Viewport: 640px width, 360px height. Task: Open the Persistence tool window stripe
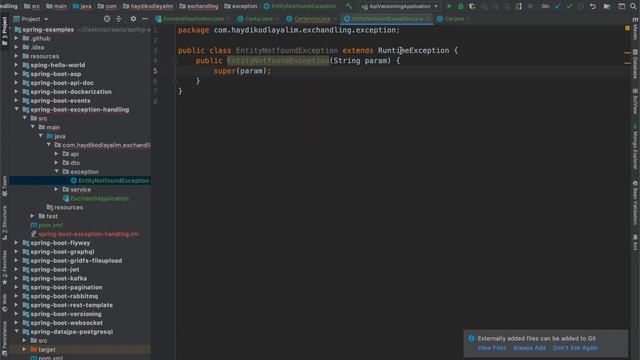pyautogui.click(x=4, y=339)
